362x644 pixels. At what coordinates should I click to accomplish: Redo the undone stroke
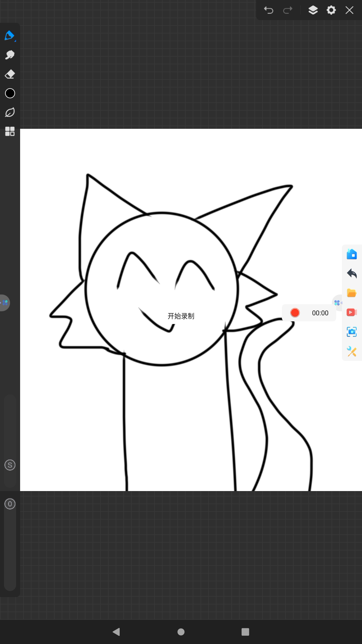click(x=288, y=10)
